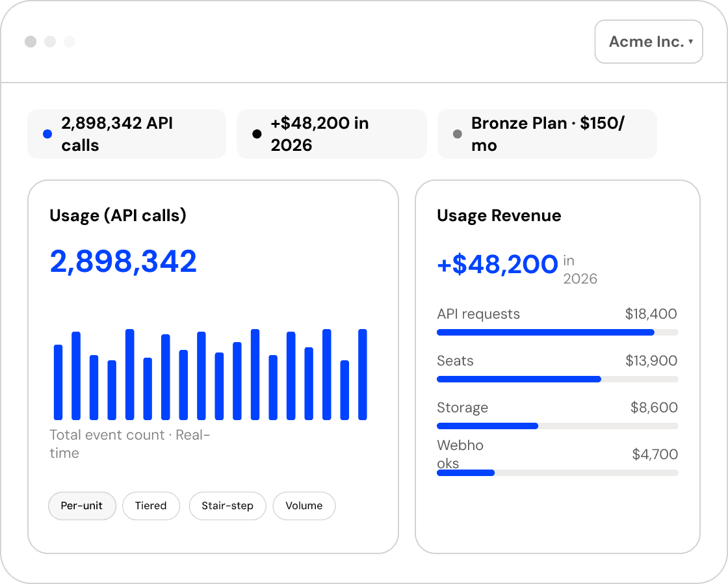The height and width of the screenshot is (584, 728).
Task: Open the Bronze Plan $150/mo chip
Action: pos(547,134)
